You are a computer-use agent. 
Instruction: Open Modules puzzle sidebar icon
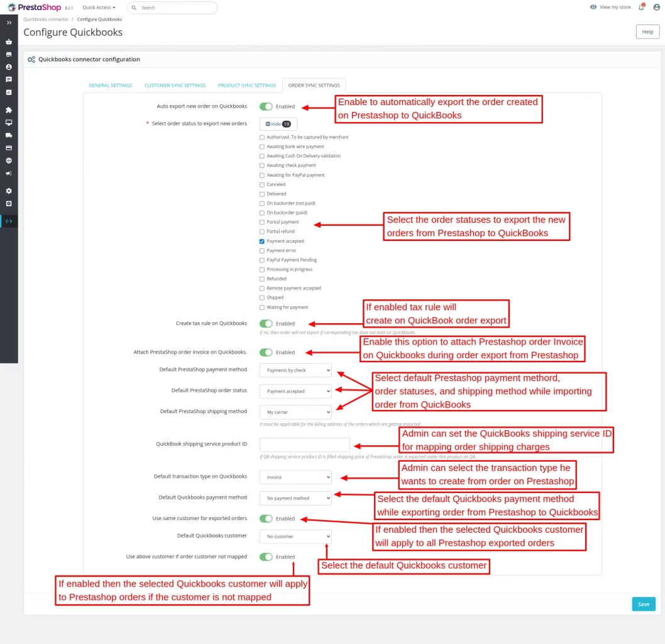9,110
